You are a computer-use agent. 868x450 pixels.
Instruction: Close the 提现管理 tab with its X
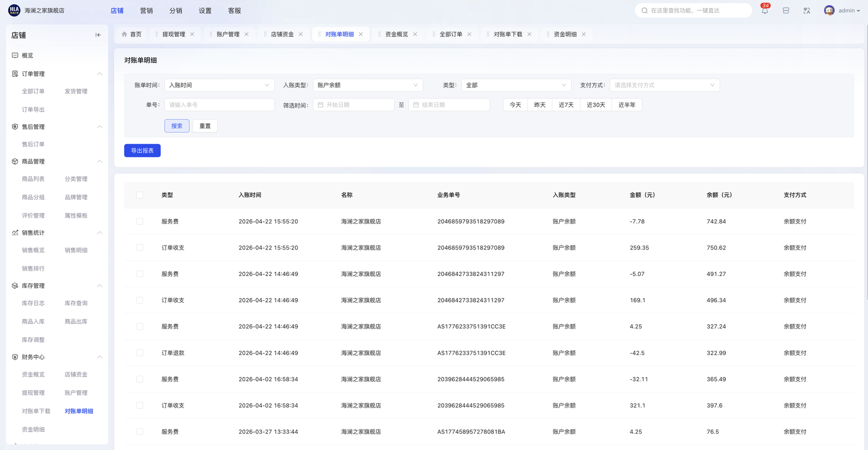click(192, 34)
